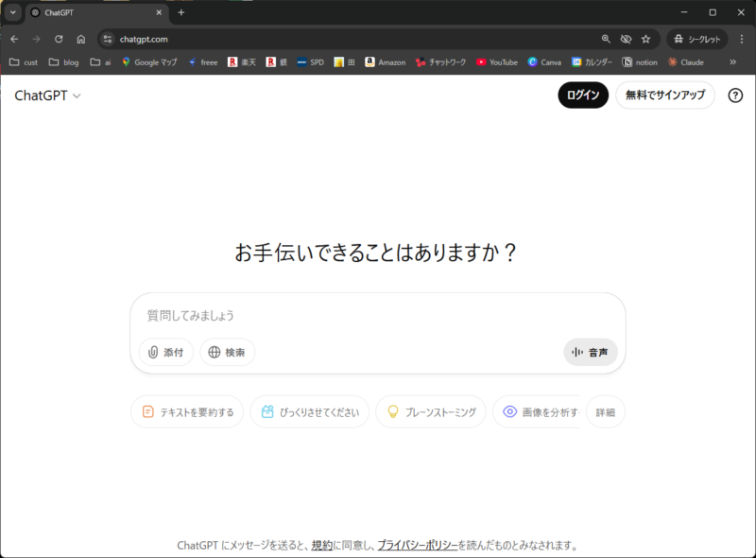
Task: Open the notion bookmark
Action: (x=640, y=62)
